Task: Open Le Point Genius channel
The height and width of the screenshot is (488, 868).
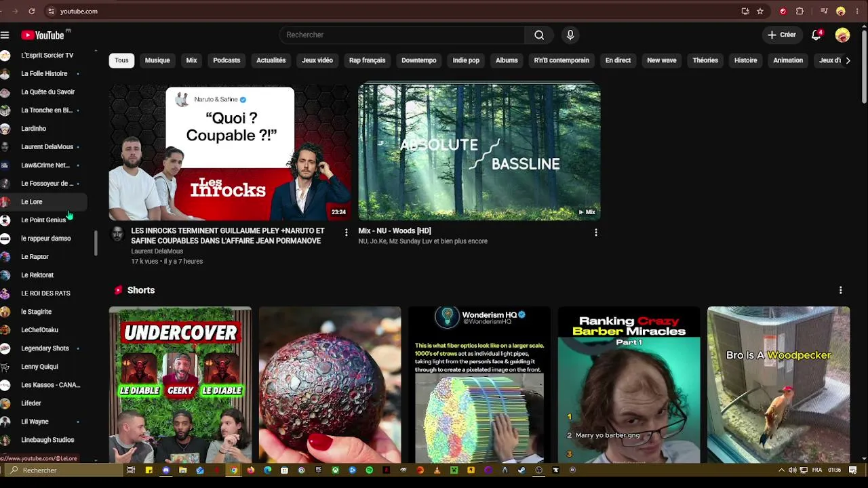Action: [x=43, y=220]
